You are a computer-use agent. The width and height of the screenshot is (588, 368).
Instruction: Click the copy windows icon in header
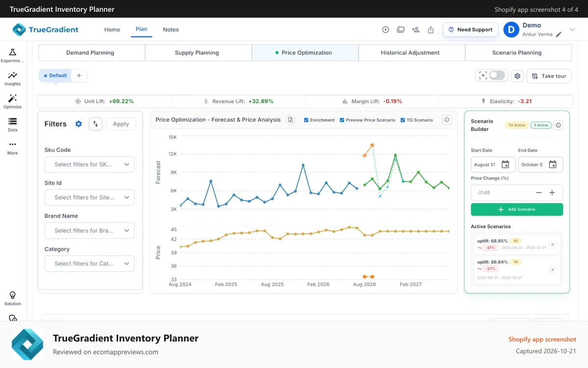click(x=400, y=29)
